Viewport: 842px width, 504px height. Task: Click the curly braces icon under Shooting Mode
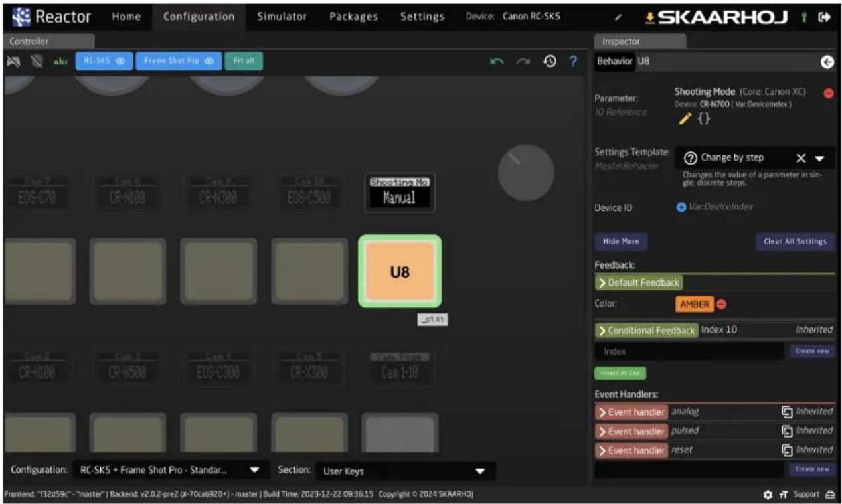point(703,119)
